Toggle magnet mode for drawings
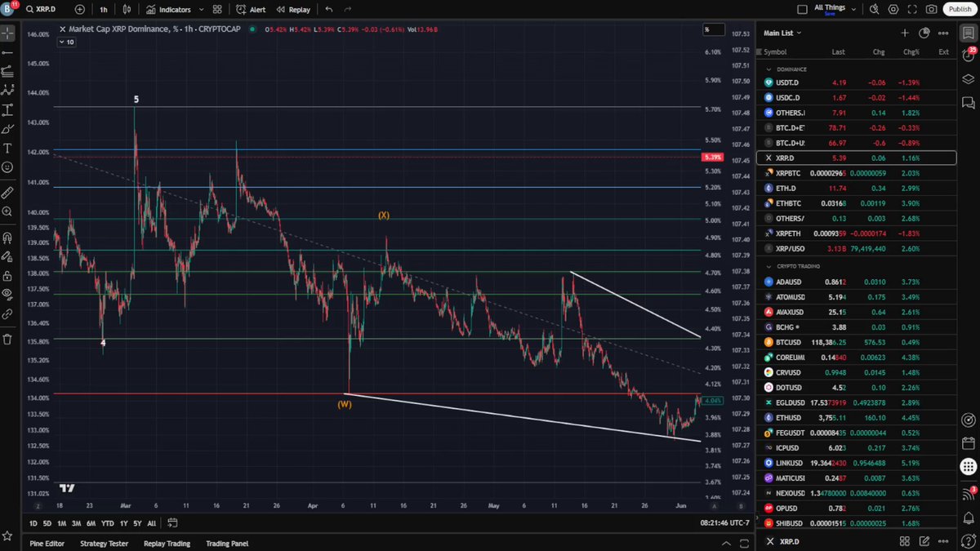The width and height of the screenshot is (980, 551). tap(7, 238)
